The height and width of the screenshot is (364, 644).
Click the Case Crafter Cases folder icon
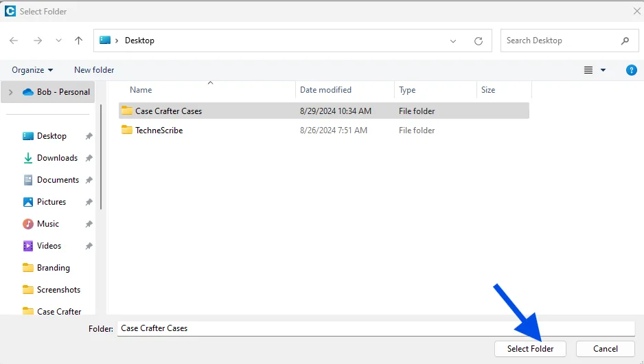pos(127,111)
